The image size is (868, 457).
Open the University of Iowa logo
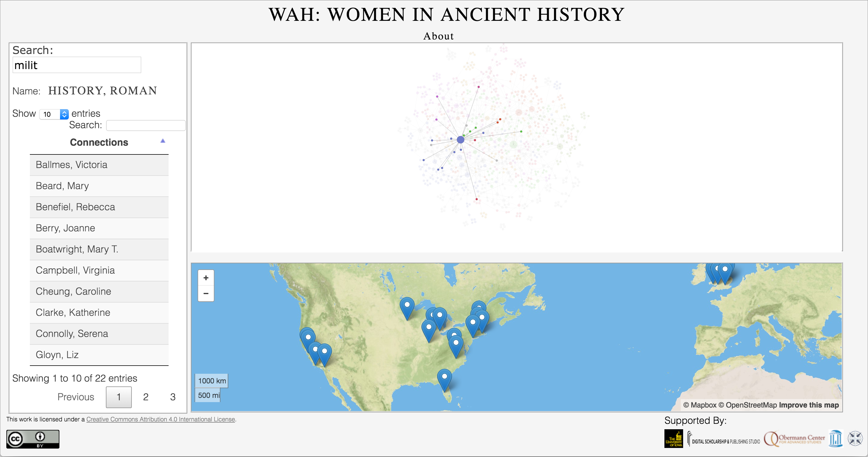click(673, 439)
